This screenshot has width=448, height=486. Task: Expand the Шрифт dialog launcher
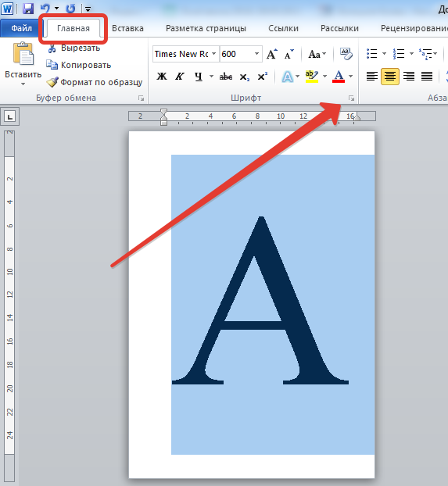point(351,98)
